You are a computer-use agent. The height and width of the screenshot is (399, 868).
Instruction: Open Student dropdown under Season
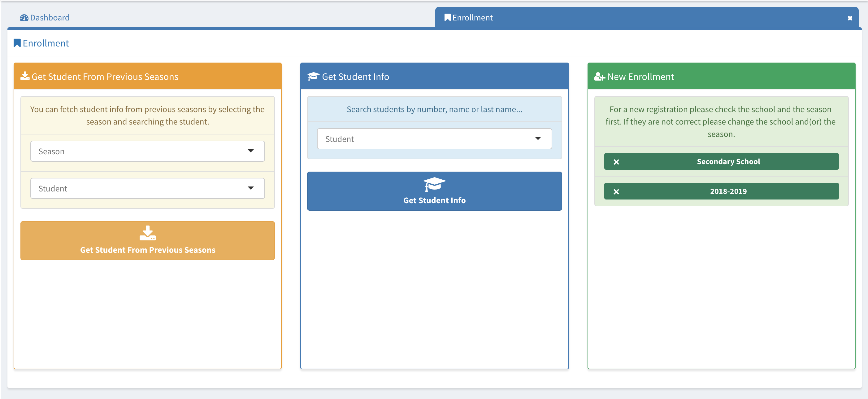[147, 188]
